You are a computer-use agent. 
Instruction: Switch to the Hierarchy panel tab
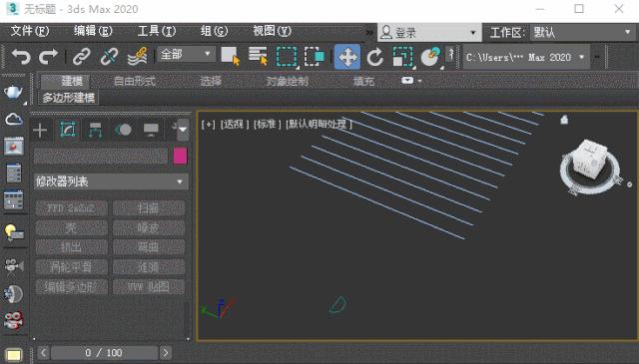(x=96, y=131)
